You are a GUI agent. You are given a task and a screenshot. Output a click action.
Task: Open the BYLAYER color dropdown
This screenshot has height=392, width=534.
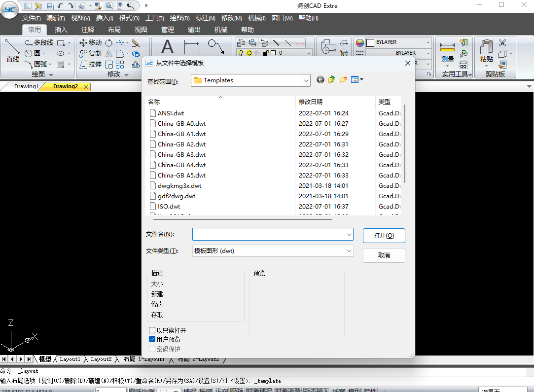(x=428, y=42)
